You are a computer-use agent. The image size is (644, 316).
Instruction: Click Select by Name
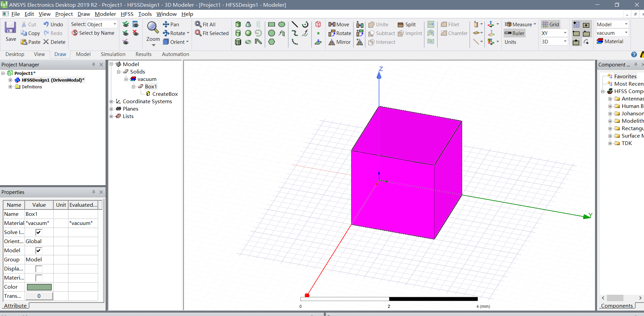tap(93, 33)
